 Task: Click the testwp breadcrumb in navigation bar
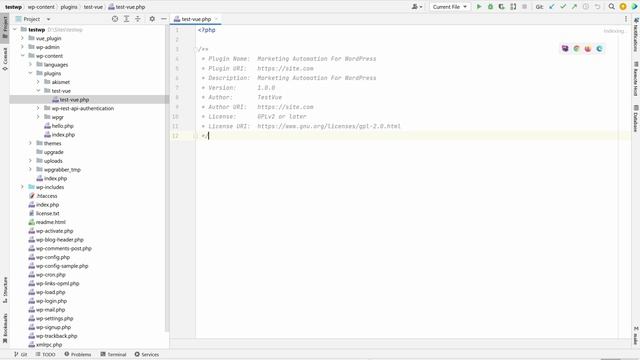point(13,7)
